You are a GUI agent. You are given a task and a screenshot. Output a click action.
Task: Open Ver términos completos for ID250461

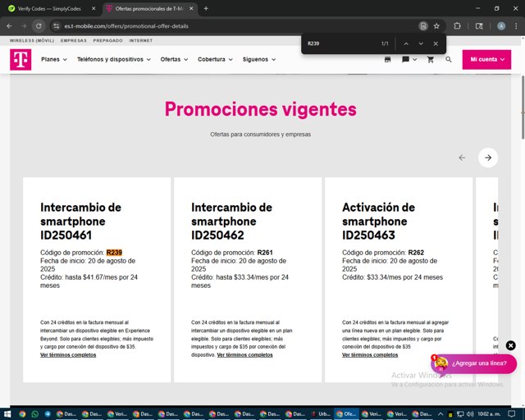[68, 355]
